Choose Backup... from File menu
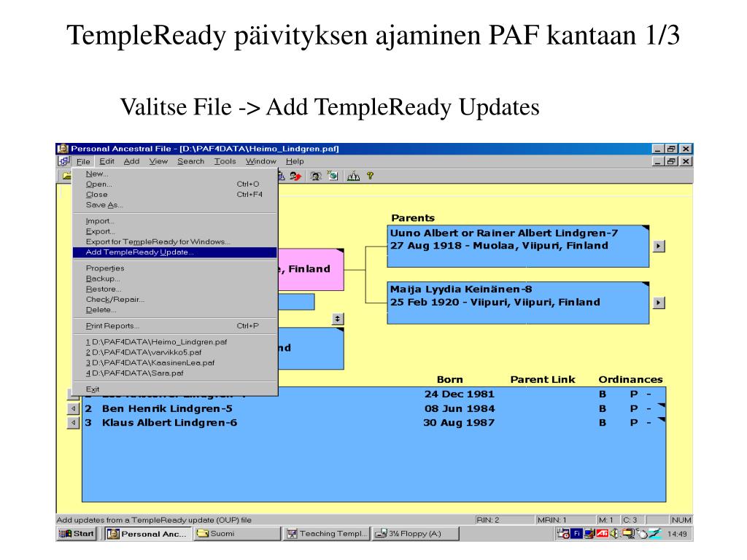The image size is (747, 560). tap(175, 279)
